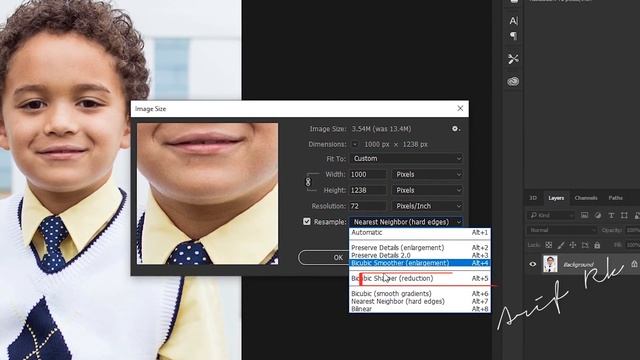The height and width of the screenshot is (360, 640).
Task: Uncheck the Resample checkbox
Action: point(307,222)
